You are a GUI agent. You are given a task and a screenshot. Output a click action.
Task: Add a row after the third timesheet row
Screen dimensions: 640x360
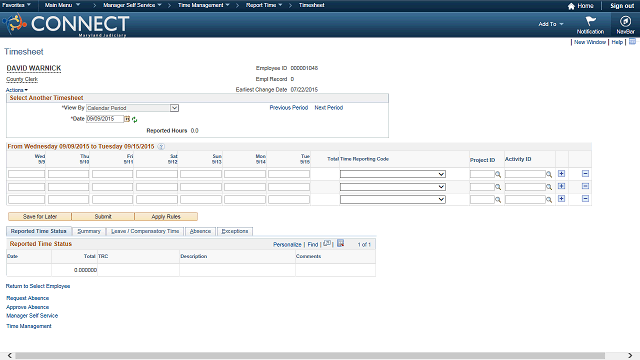point(562,199)
